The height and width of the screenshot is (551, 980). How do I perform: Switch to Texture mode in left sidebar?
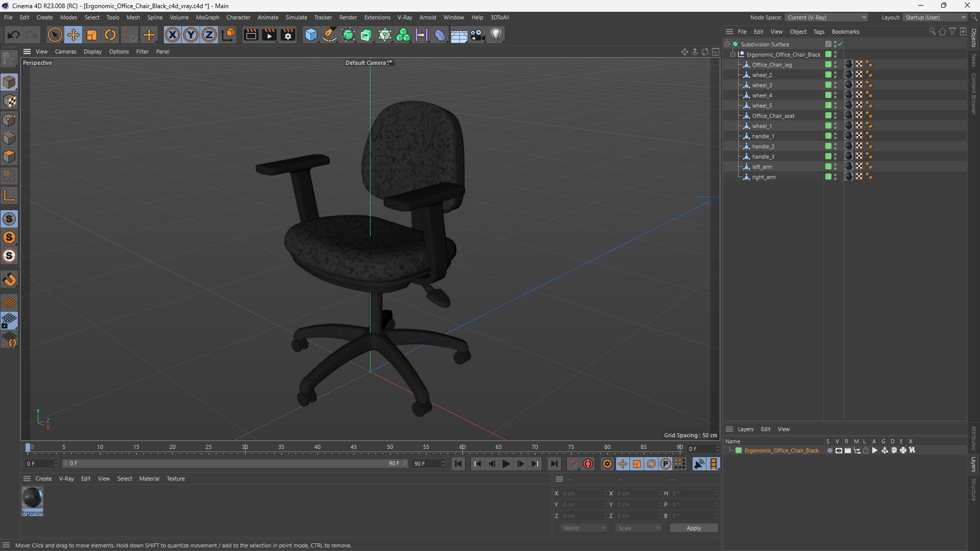click(x=9, y=101)
